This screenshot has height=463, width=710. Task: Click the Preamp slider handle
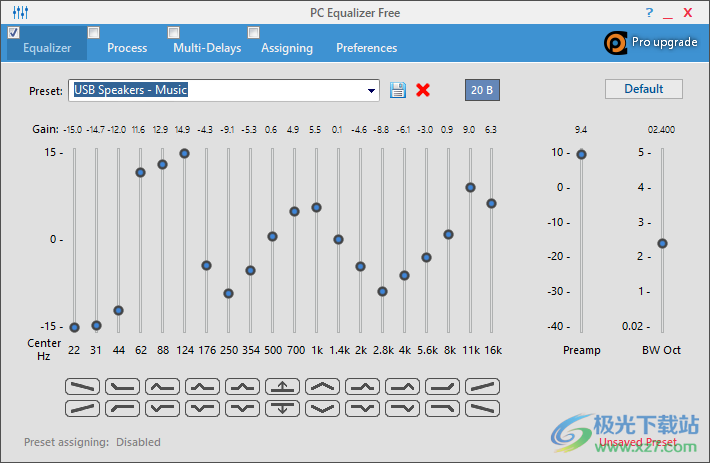[x=581, y=154]
